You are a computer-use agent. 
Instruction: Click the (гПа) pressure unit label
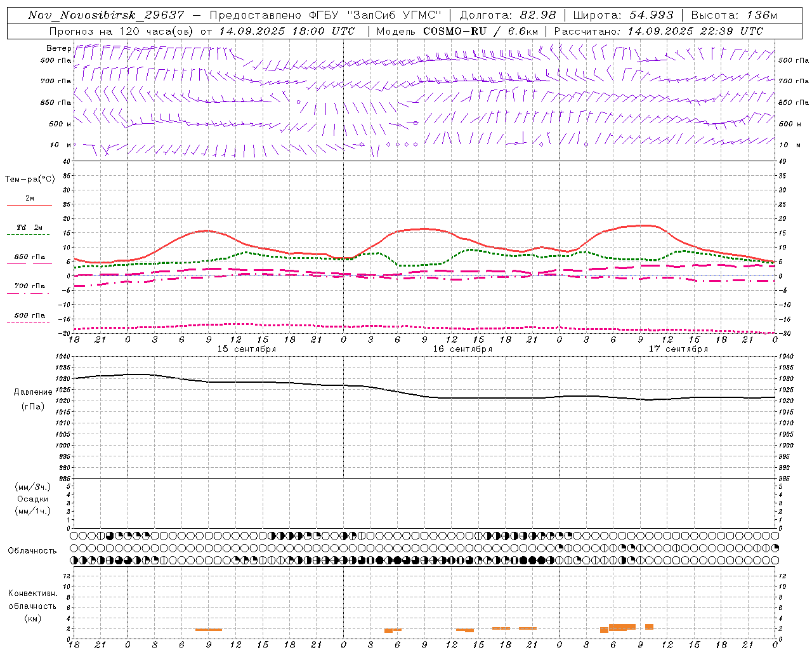[33, 407]
